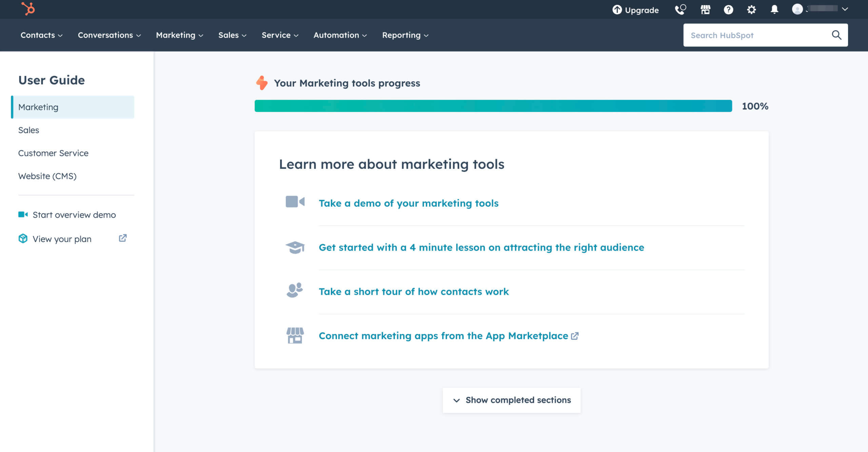This screenshot has width=868, height=452.
Task: Expand Show completed sections expander
Action: pyautogui.click(x=512, y=400)
